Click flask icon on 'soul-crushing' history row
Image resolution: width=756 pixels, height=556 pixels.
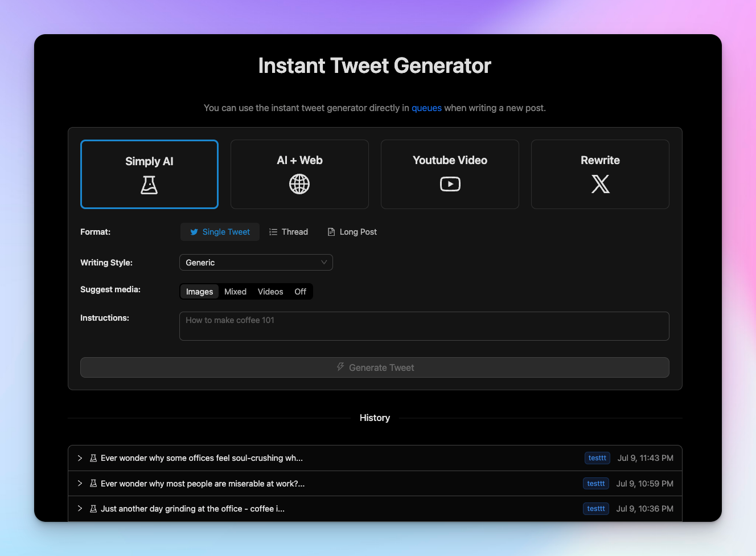(93, 458)
